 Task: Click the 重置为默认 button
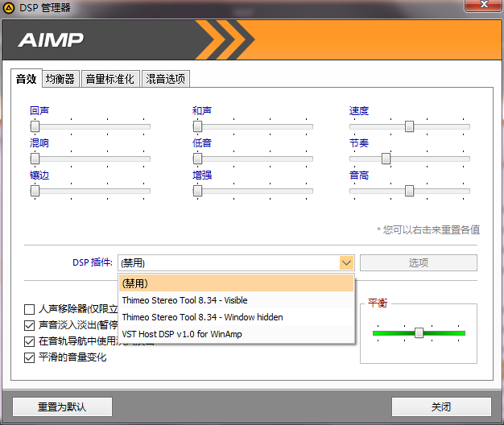[x=62, y=407]
